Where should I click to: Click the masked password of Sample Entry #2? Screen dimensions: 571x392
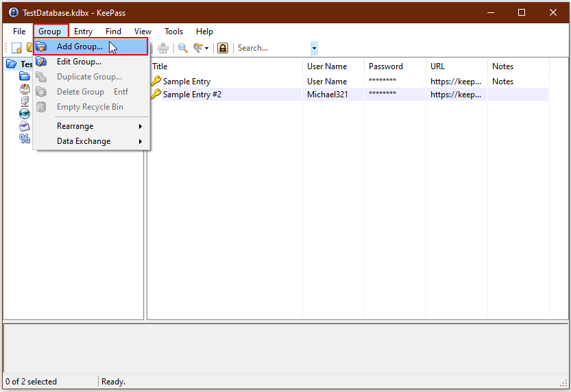click(x=382, y=94)
